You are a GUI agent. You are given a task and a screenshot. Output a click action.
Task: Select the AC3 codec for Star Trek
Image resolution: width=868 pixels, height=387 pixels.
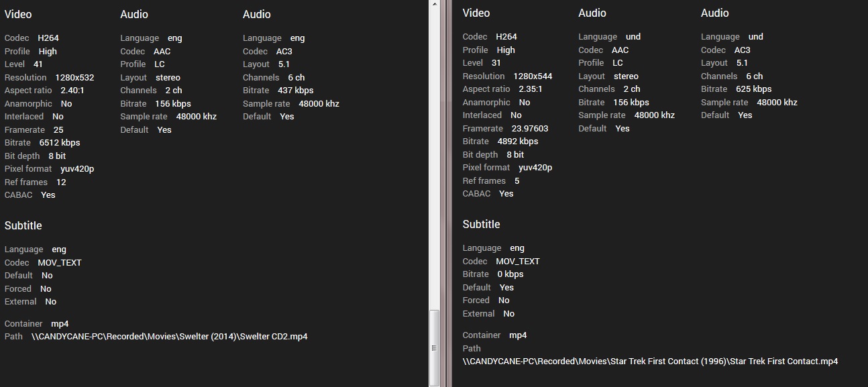pos(741,50)
